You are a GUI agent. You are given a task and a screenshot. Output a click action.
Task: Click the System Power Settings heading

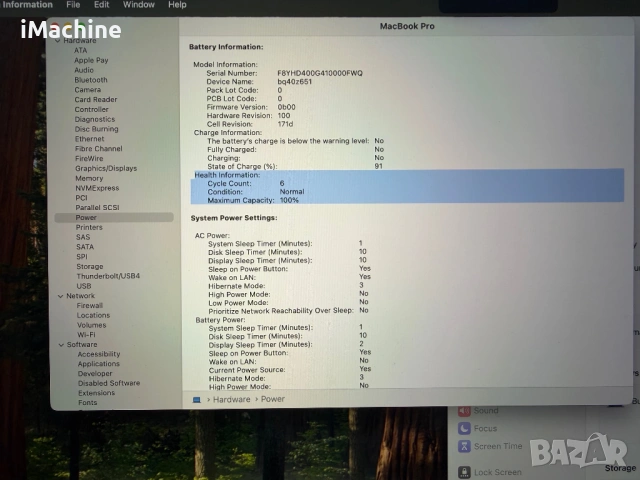click(x=234, y=218)
